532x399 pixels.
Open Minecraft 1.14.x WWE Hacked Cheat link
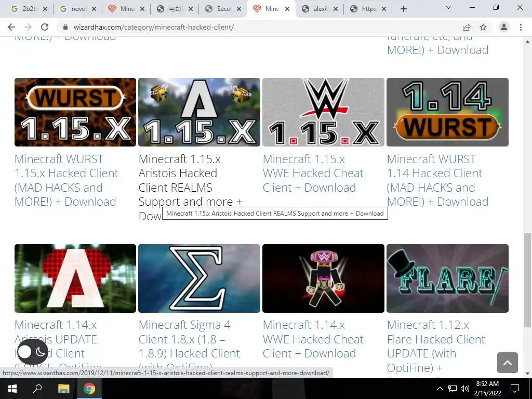313,339
